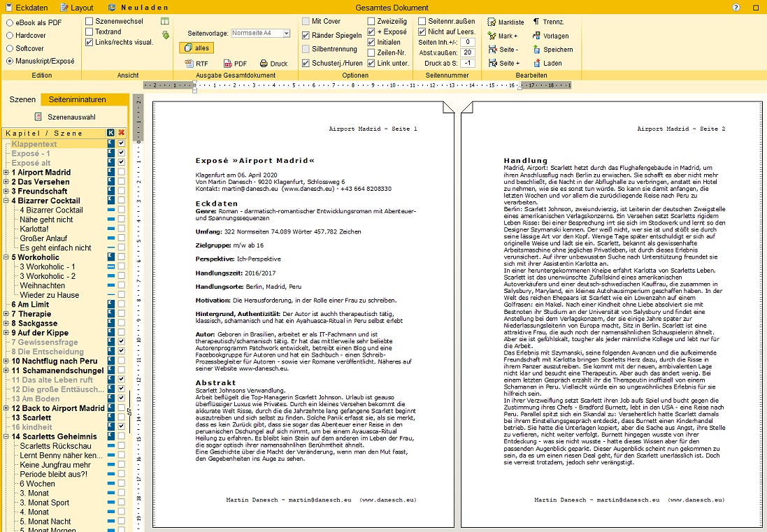Expand the 2 Das Versehen chapter

pos(6,181)
